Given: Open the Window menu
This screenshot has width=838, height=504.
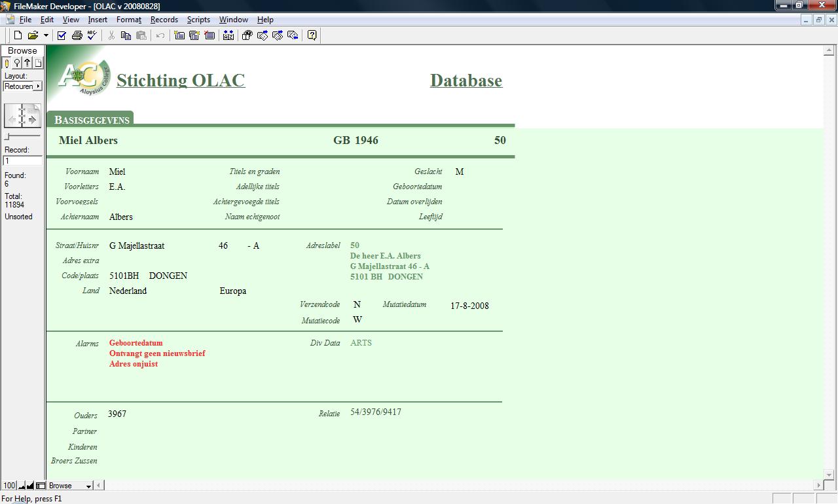Looking at the screenshot, I should 234,20.
